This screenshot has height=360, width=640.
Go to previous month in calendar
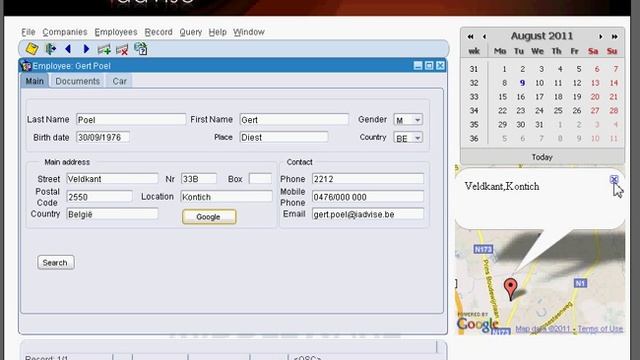[484, 36]
